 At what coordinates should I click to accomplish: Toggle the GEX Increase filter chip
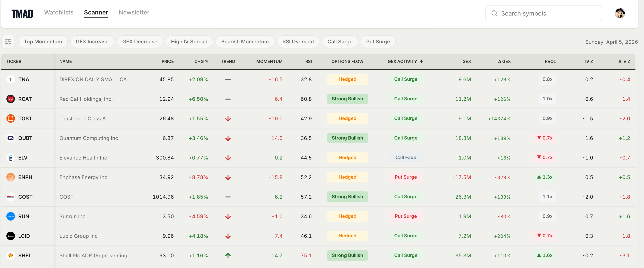[x=92, y=42]
